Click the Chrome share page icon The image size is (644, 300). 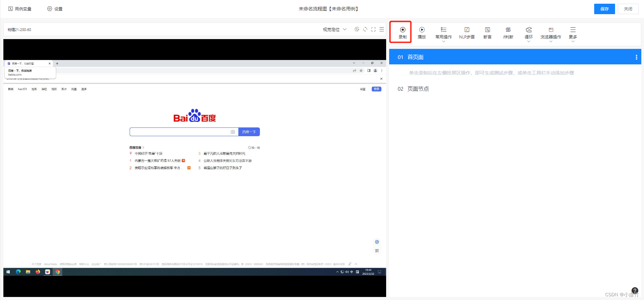tap(354, 70)
